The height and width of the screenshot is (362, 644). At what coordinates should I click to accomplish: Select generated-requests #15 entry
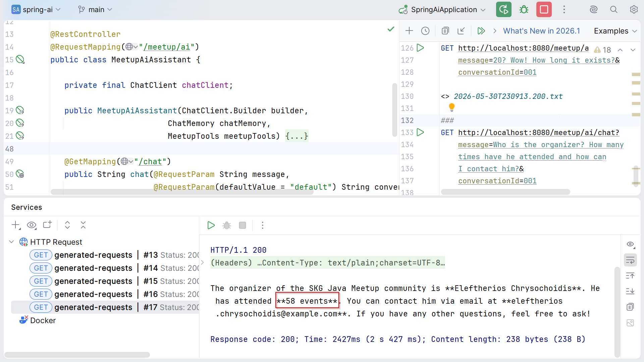114,281
